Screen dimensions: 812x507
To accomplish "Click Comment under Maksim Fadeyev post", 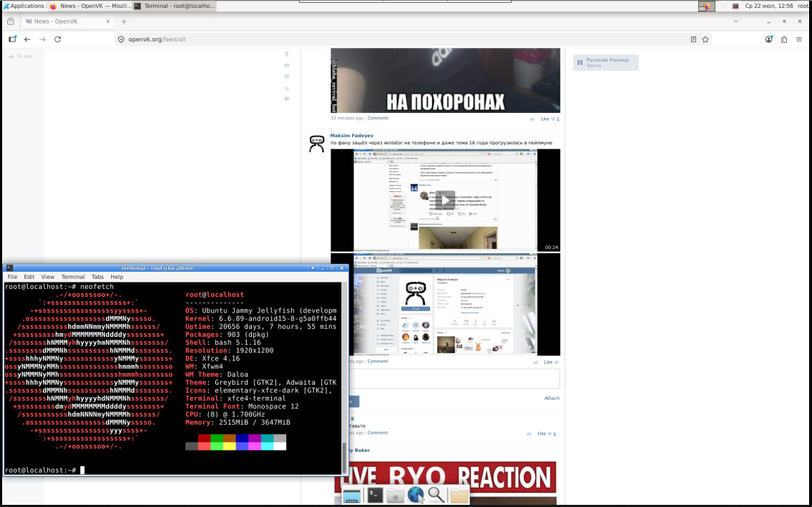I will click(x=378, y=361).
